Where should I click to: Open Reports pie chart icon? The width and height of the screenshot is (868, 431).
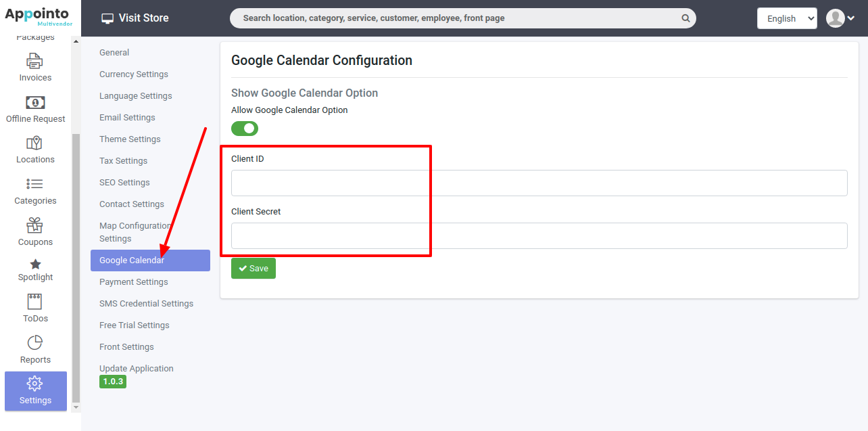click(x=35, y=343)
